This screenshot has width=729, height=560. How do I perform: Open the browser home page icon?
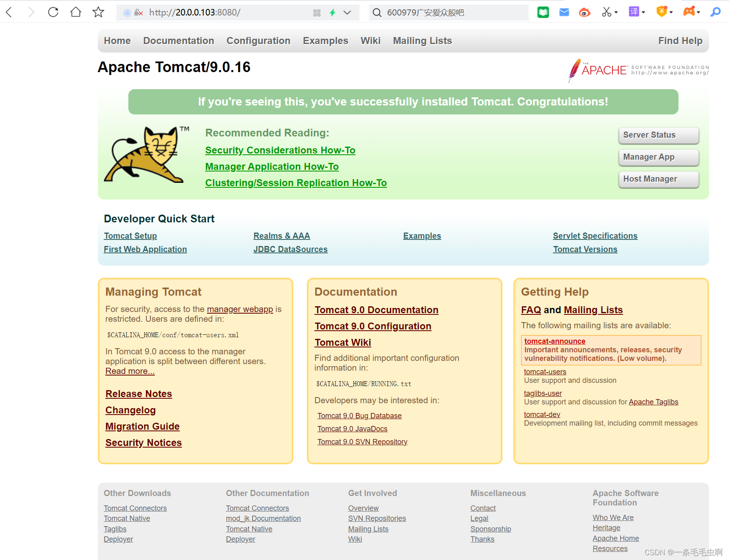tap(76, 12)
